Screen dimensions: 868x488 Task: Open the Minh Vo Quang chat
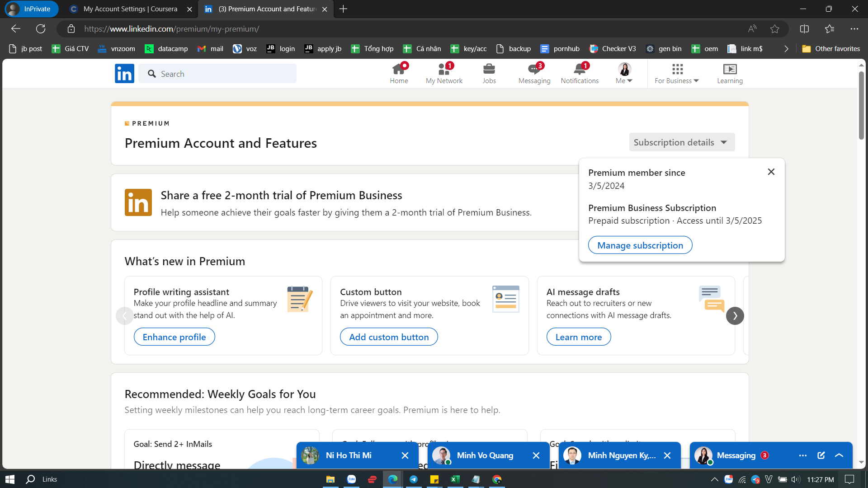coord(485,455)
